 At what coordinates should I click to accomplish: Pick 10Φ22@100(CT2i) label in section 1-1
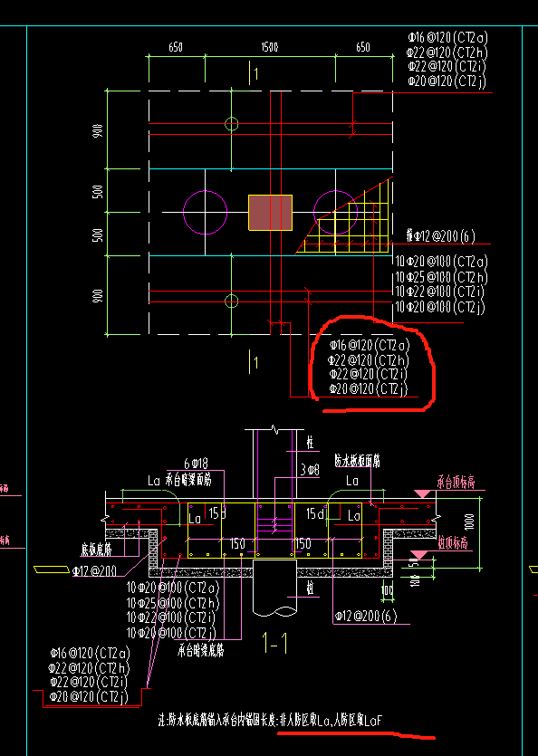point(171,617)
